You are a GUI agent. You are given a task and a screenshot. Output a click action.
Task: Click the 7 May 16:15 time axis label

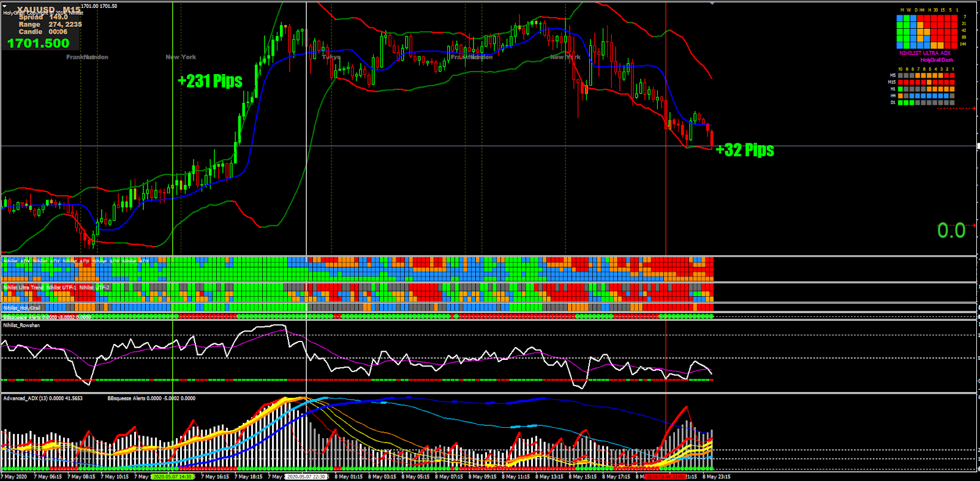215,477
